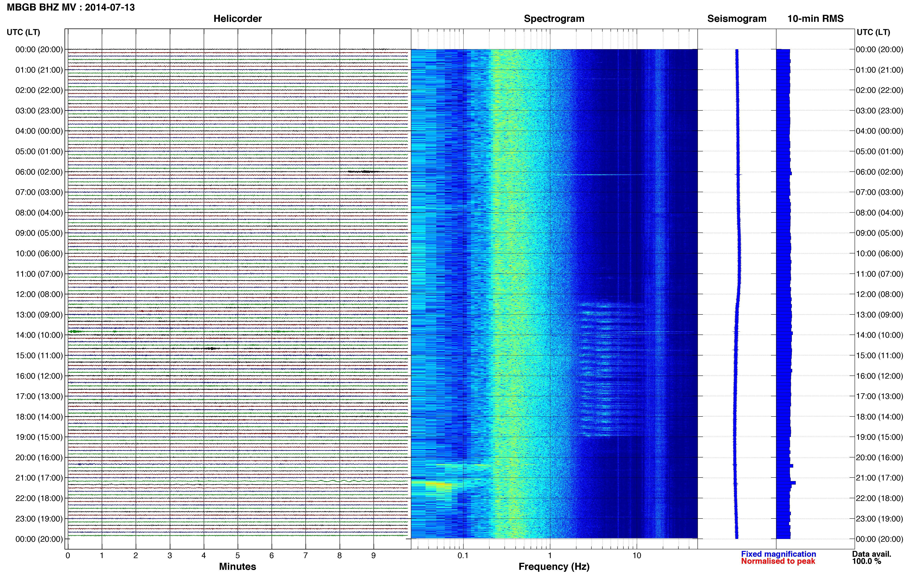Click the '10' frequency tick label

point(636,555)
